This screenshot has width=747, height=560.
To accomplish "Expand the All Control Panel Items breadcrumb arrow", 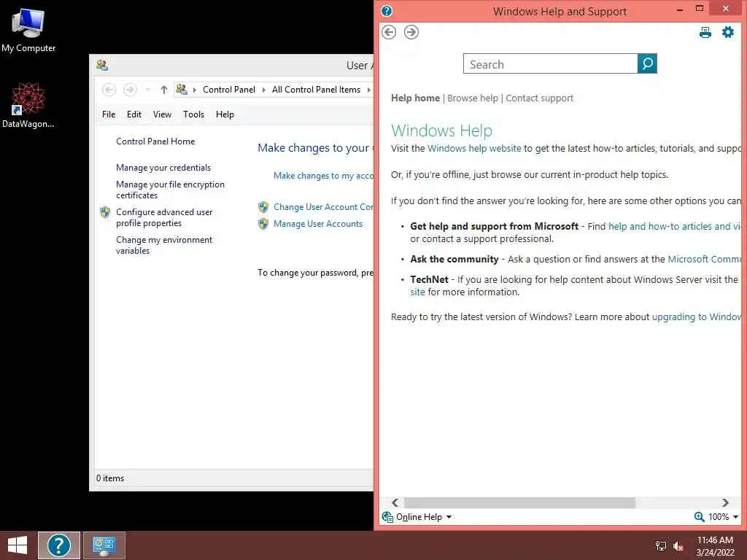I will click(x=368, y=90).
